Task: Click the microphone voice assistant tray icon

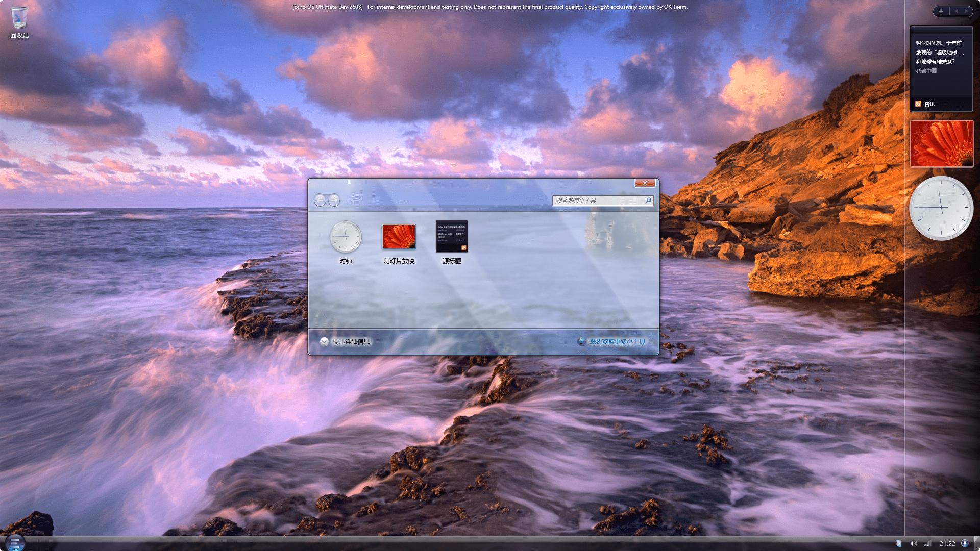Action: [x=965, y=543]
